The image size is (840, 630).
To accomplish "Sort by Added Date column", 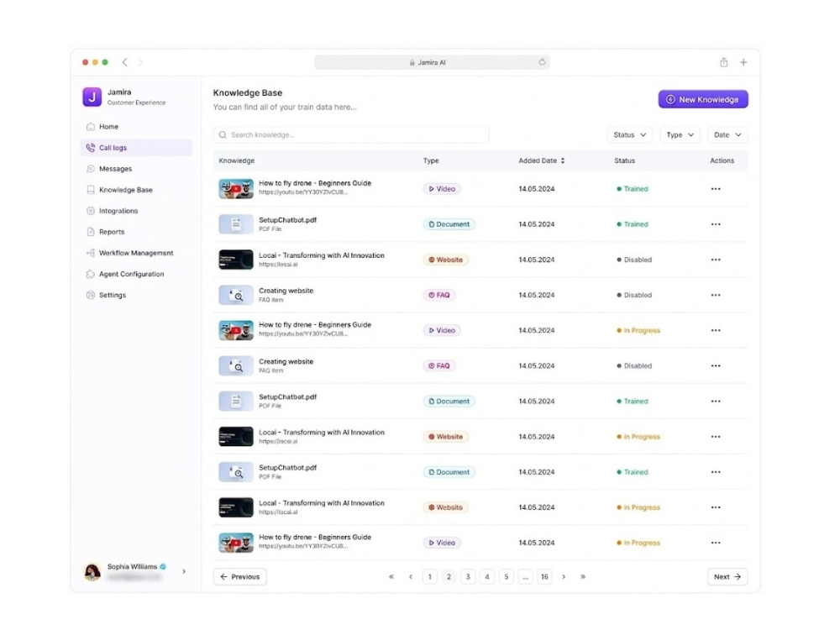I will (x=542, y=160).
